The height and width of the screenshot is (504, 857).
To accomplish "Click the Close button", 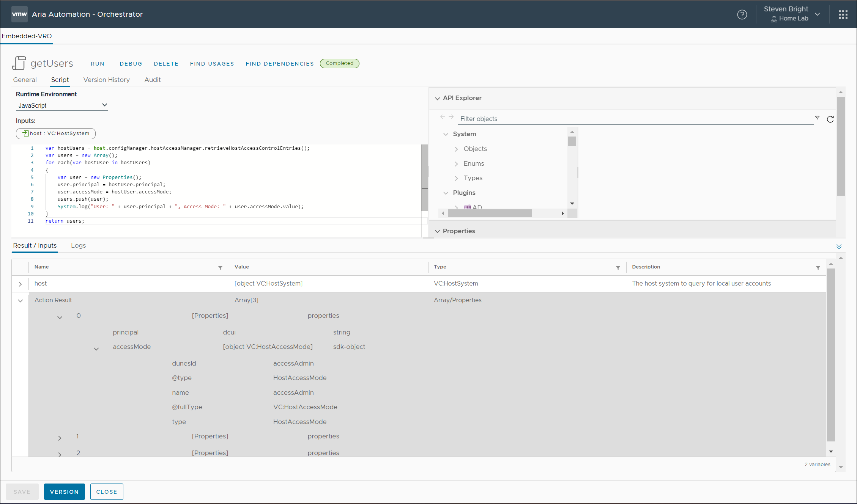I will [x=107, y=492].
